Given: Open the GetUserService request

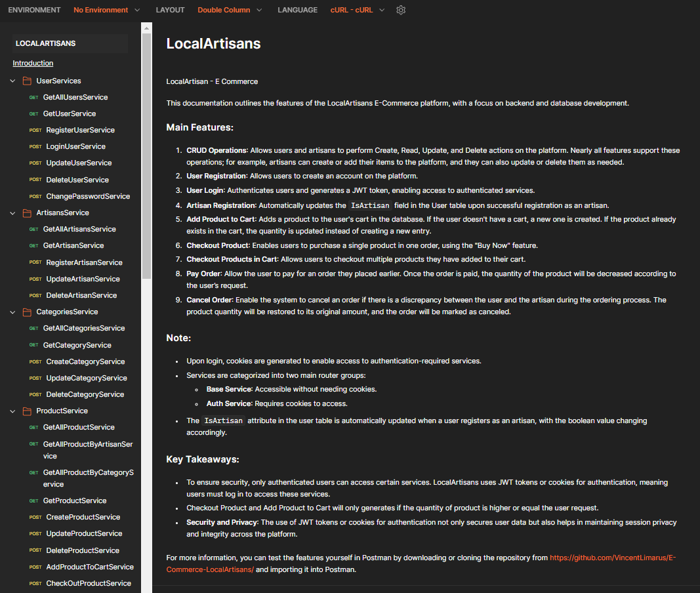Looking at the screenshot, I should point(70,114).
